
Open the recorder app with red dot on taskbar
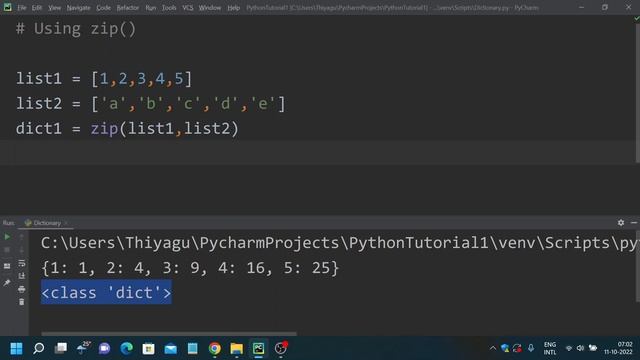pos(281,348)
